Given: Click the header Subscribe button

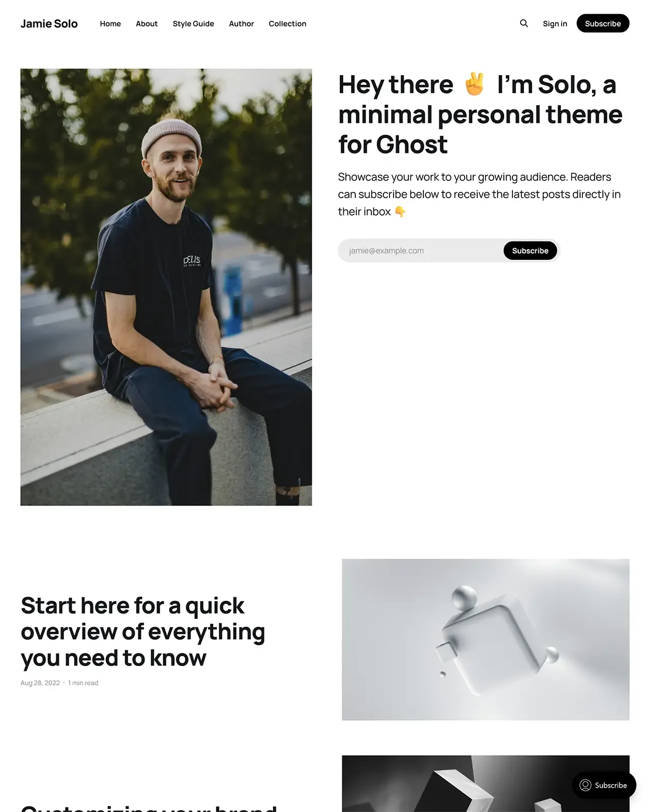Looking at the screenshot, I should click(603, 23).
